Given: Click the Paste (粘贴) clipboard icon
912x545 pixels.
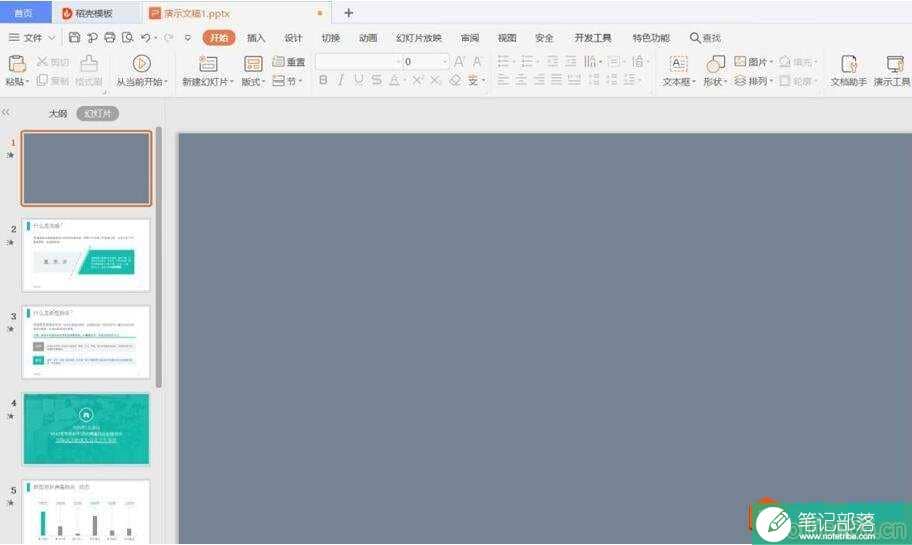Looking at the screenshot, I should [x=17, y=63].
